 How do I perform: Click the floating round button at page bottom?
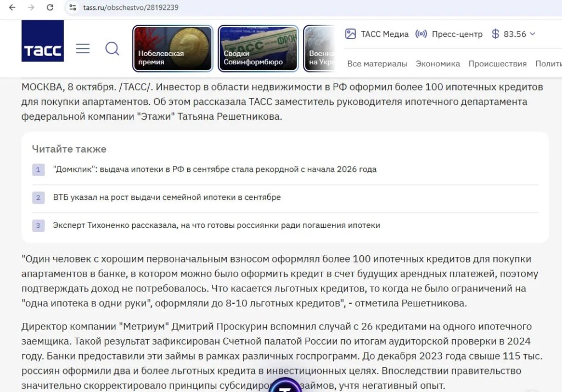point(285,385)
